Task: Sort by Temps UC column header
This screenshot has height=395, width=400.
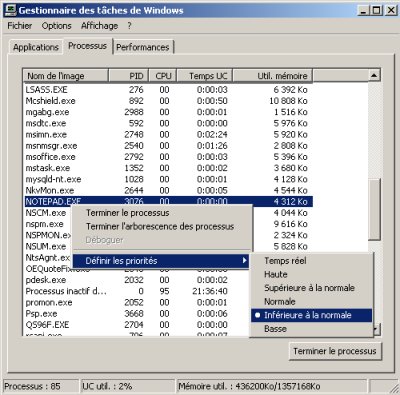Action: point(205,76)
